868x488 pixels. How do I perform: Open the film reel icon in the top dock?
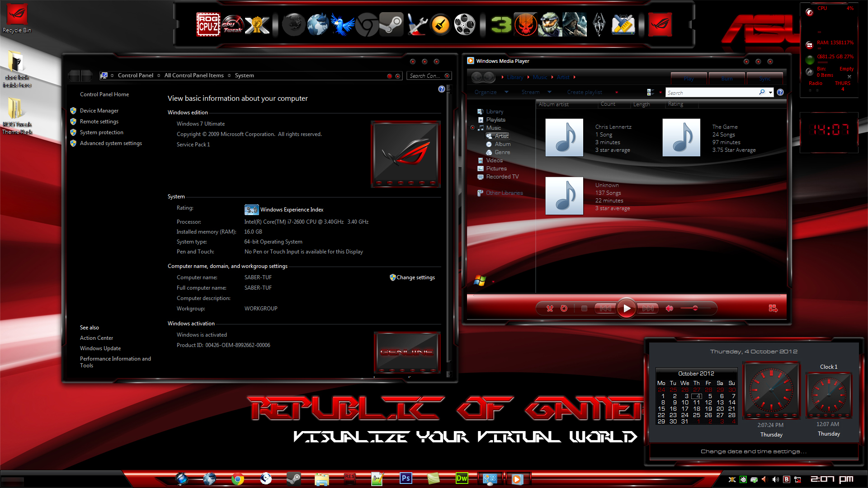tap(465, 24)
